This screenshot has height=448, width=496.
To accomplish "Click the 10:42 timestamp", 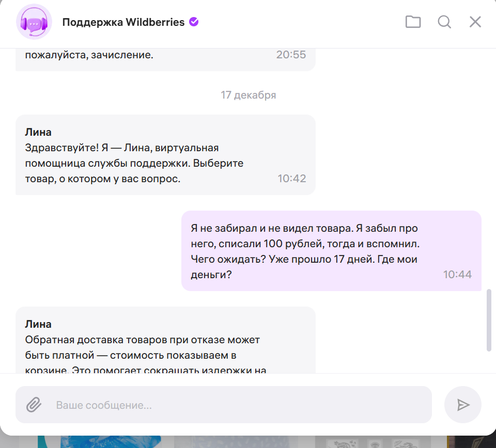I will pos(291,179).
